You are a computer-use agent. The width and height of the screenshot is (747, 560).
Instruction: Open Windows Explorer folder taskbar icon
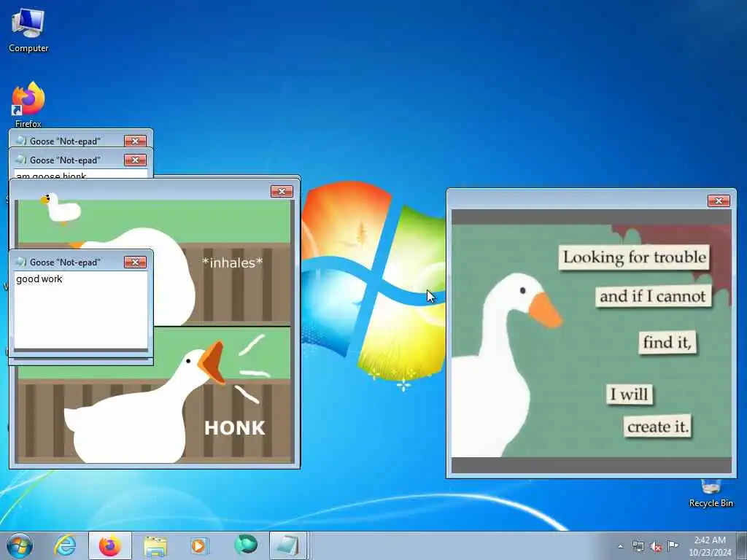click(x=155, y=546)
